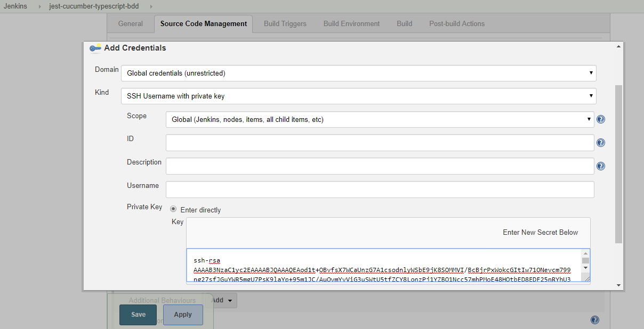
Task: Click the dialog's scroll-down arrow
Action: pyautogui.click(x=618, y=285)
